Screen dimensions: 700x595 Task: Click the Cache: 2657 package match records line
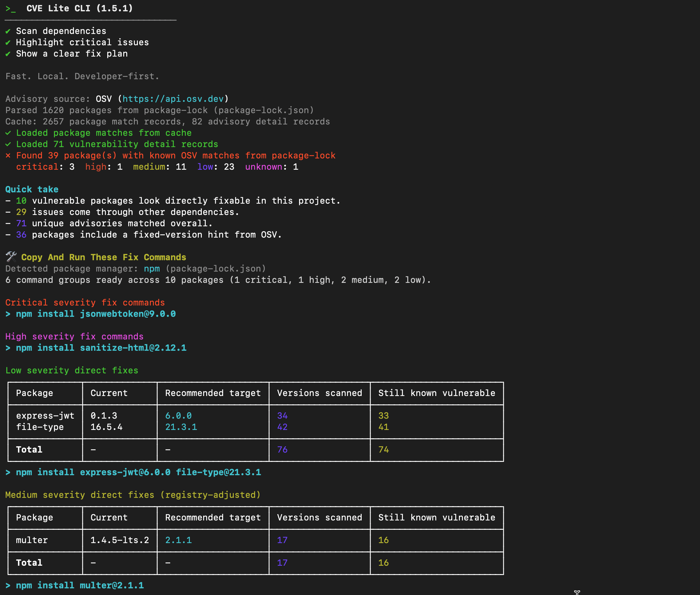click(168, 122)
